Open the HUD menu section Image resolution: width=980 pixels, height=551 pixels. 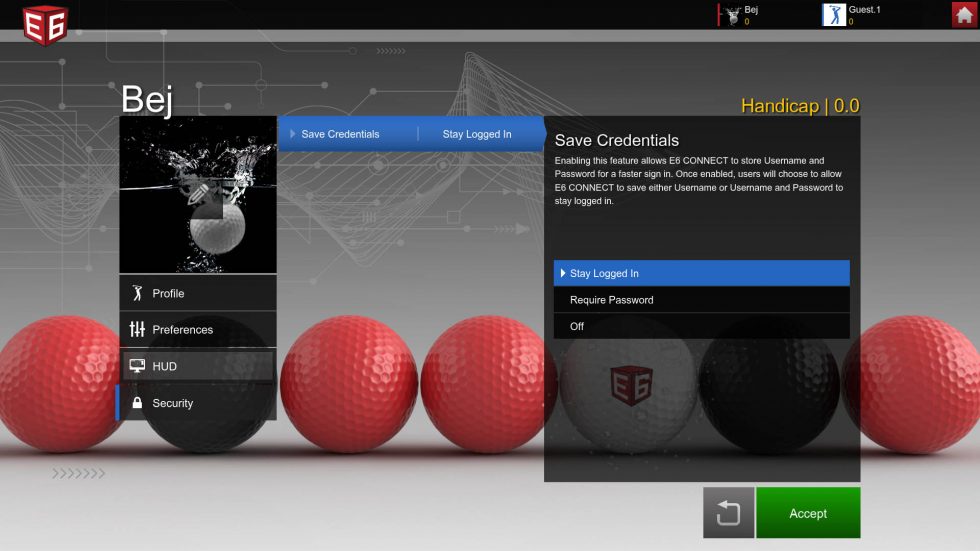point(198,366)
